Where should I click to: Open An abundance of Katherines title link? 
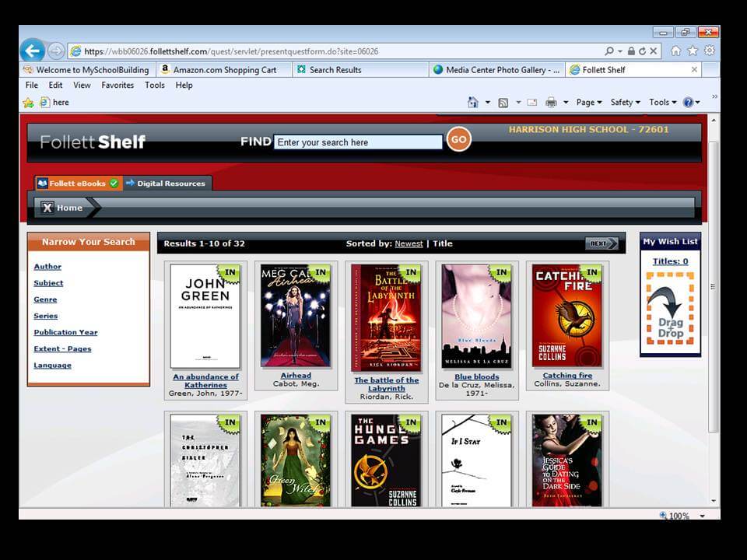click(205, 381)
